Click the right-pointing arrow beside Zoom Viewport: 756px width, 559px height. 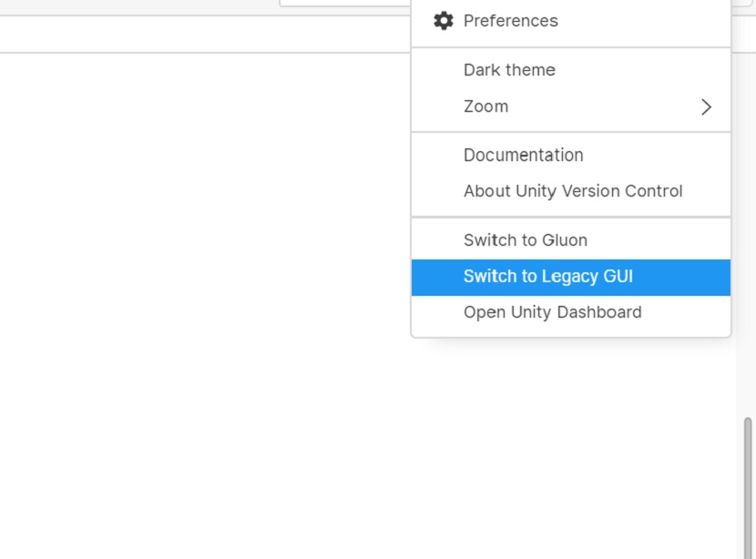(706, 107)
